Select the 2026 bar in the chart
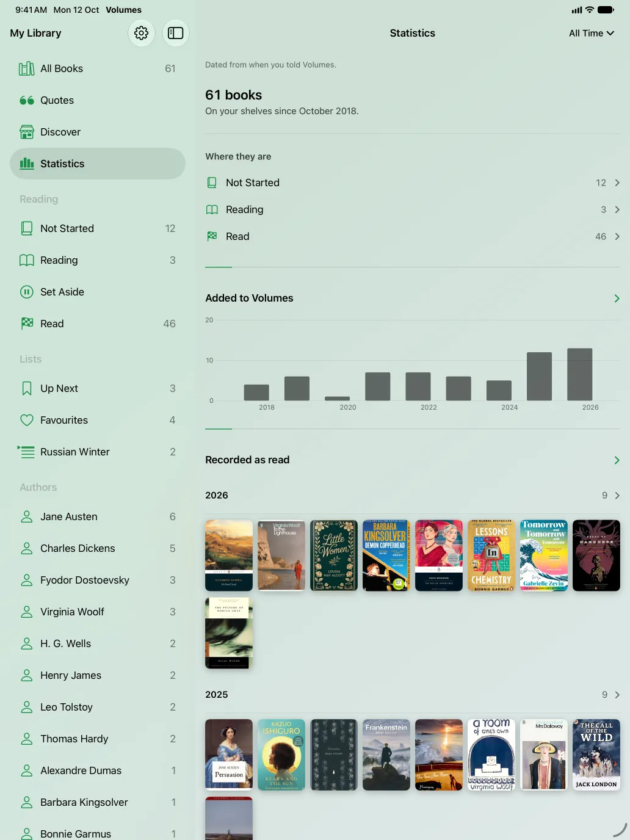This screenshot has width=630, height=840. tap(580, 374)
